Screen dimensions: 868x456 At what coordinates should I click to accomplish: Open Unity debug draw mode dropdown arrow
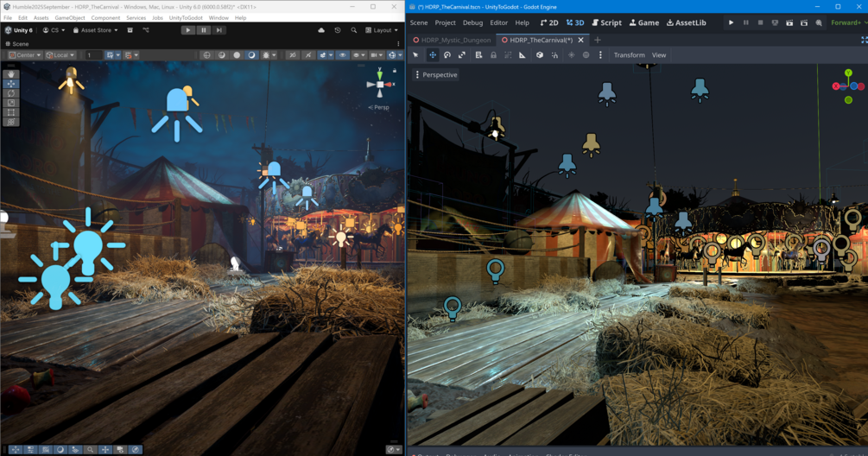pyautogui.click(x=274, y=55)
